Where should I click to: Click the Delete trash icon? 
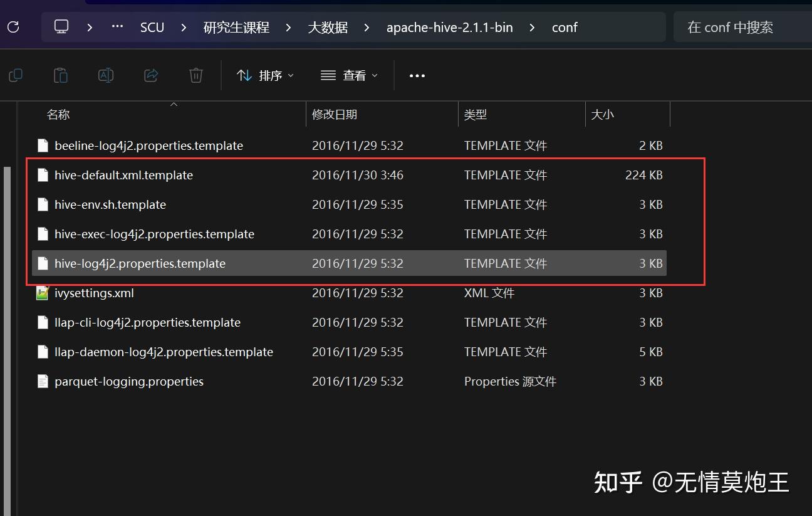[195, 75]
